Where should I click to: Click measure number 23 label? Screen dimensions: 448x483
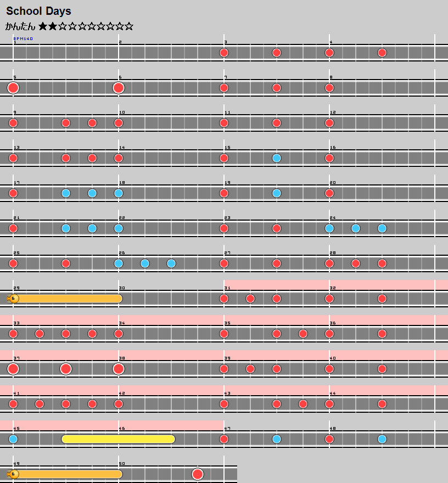[x=227, y=218]
